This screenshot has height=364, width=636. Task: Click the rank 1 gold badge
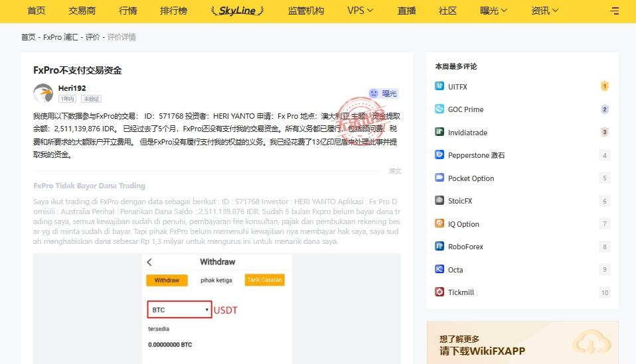(604, 86)
